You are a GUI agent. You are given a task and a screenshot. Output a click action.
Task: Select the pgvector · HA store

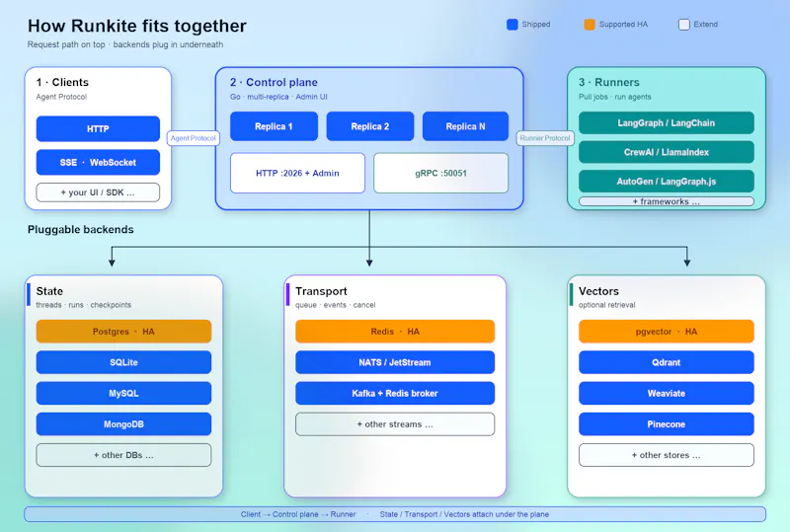[x=666, y=332]
